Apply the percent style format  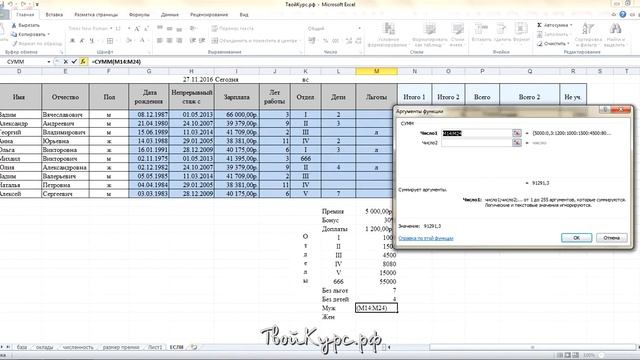pyautogui.click(x=325, y=40)
